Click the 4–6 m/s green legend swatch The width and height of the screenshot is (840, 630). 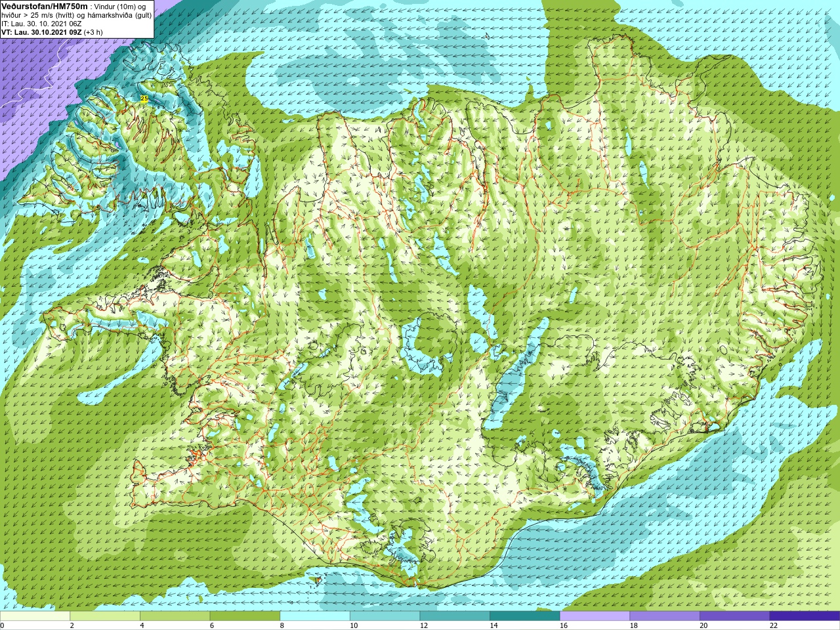(175, 616)
